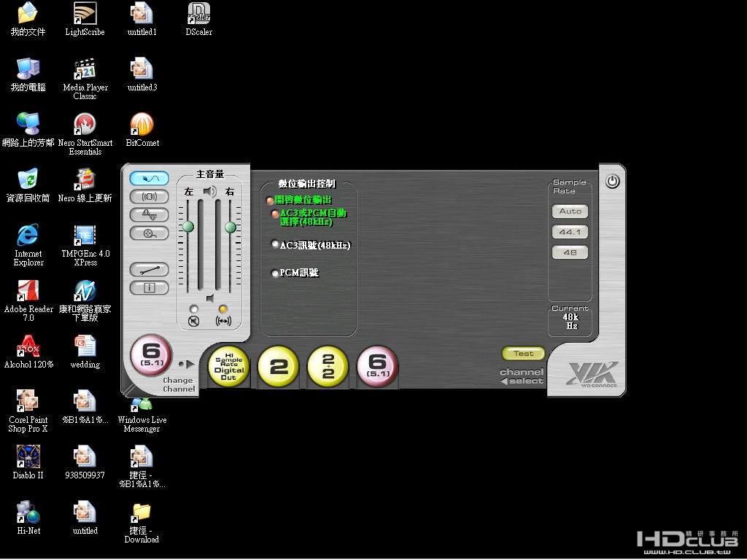Click the power button on audio deck
The width and height of the screenshot is (747, 560).
click(613, 182)
